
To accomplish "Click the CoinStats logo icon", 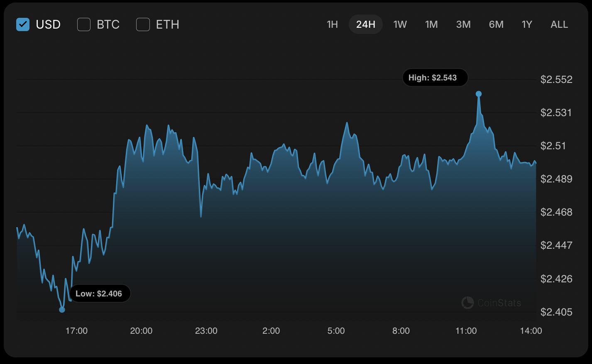I will [x=467, y=303].
